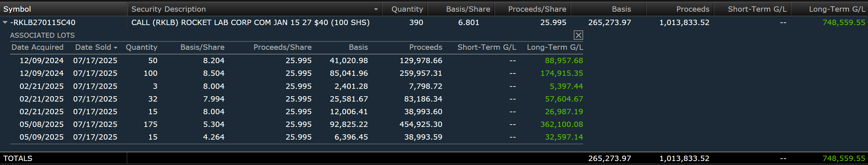Click lots Long-Term G/L column header

(555, 47)
